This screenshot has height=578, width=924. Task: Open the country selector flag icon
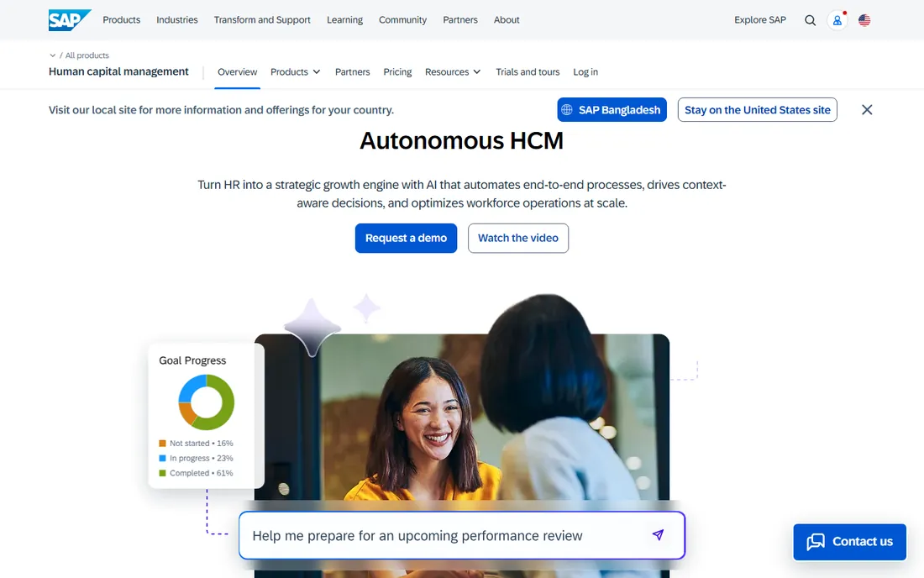pos(864,20)
